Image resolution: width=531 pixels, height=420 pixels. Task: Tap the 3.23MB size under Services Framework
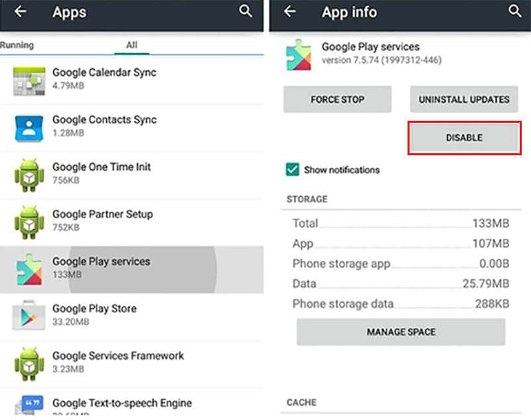pos(68,369)
